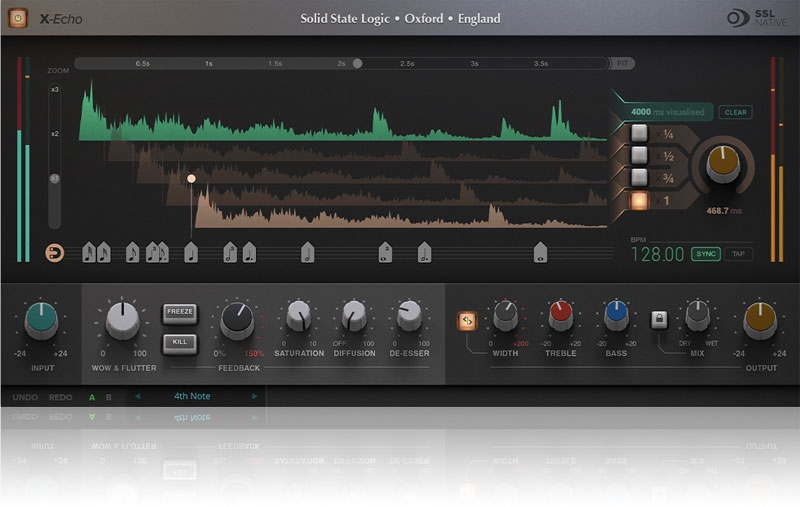Go to next preset with right arrow
Viewport: 800px width, 507px height.
pos(255,396)
